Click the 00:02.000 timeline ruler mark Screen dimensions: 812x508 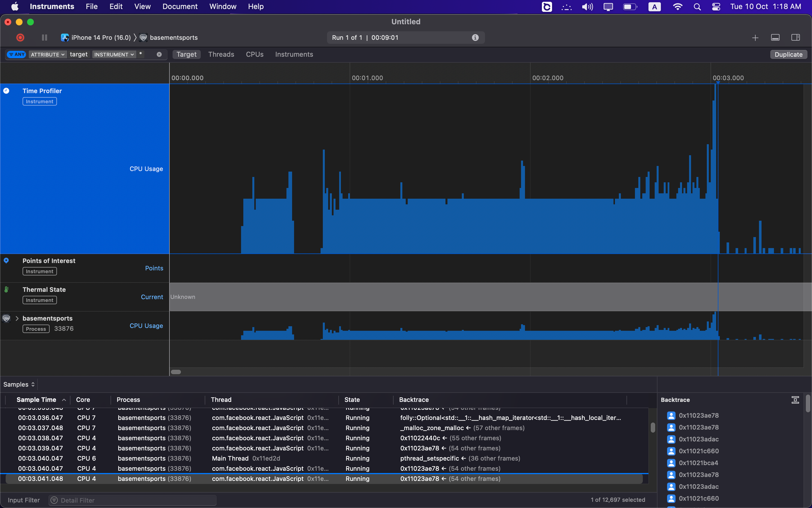(x=548, y=78)
